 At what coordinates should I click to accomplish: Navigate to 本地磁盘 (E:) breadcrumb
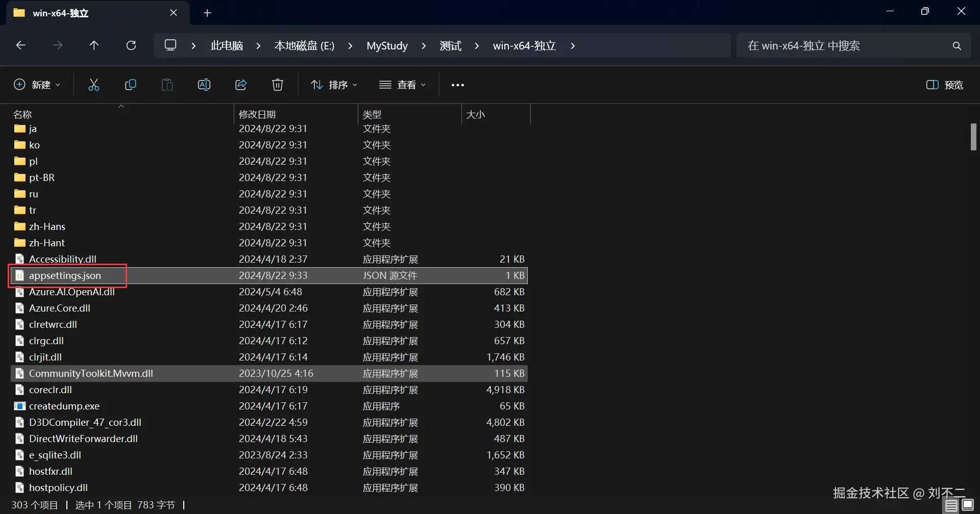point(305,46)
